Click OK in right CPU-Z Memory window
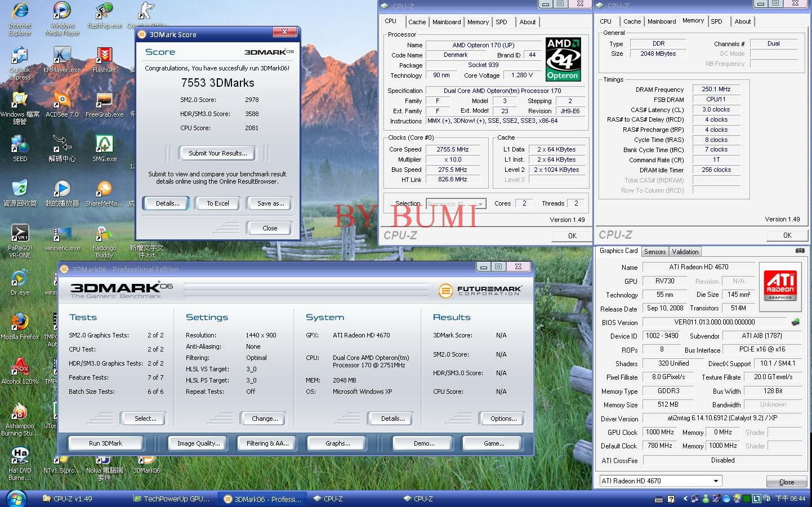Viewport: 812px width, 507px height. tap(787, 235)
